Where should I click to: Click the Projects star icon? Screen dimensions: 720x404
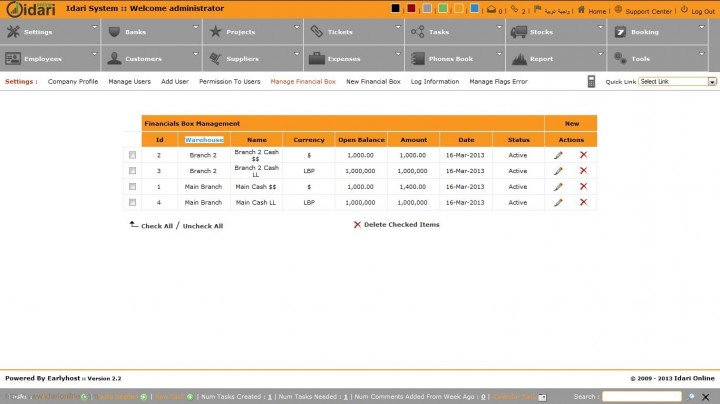pyautogui.click(x=215, y=32)
